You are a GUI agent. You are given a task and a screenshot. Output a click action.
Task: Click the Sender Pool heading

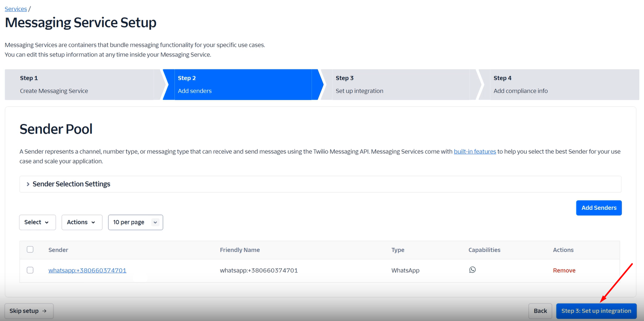56,129
